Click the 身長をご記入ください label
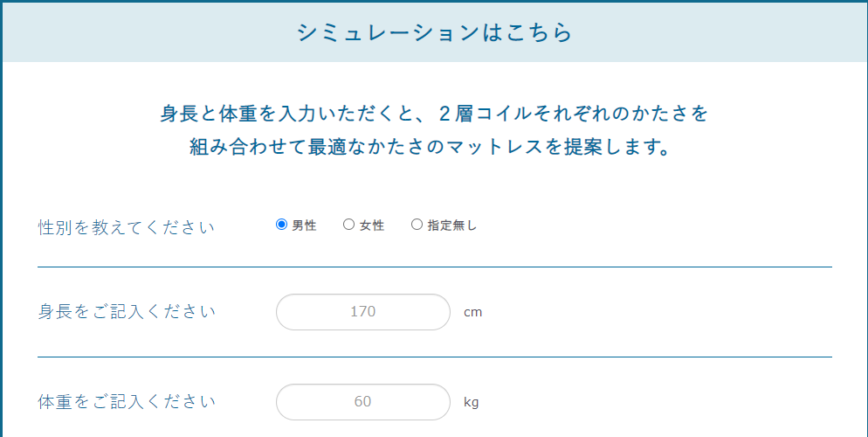Image resolution: width=868 pixels, height=437 pixels. [127, 312]
